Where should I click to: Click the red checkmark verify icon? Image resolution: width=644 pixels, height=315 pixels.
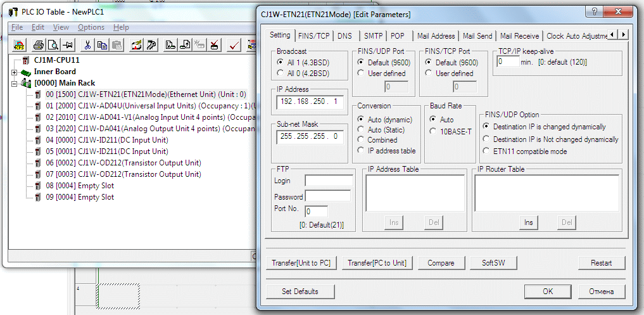234,45
